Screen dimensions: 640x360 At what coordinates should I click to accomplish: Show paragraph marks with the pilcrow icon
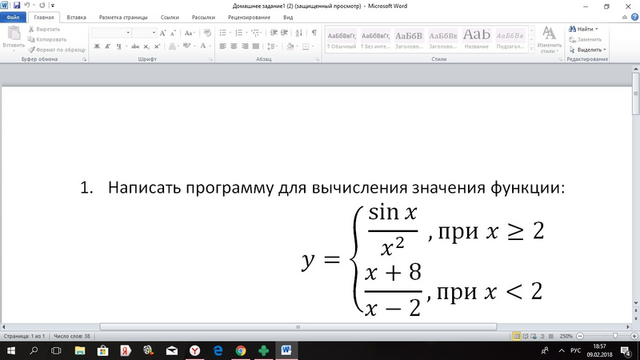(314, 33)
